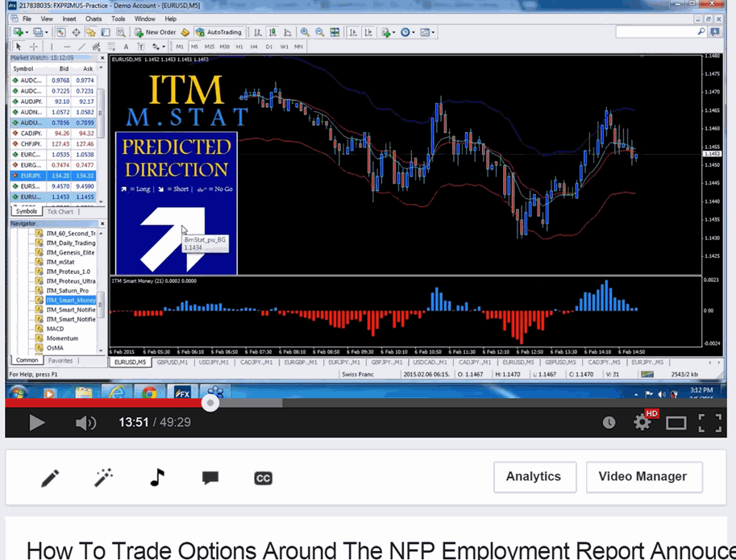This screenshot has height=560, width=736.
Task: Open the arrows objects dropdown
Action: point(158,47)
